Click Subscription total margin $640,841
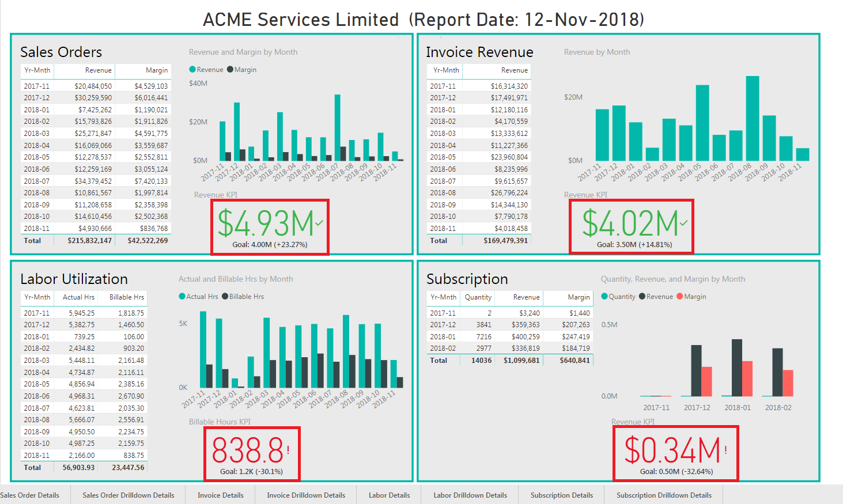The width and height of the screenshot is (843, 504). coord(574,361)
